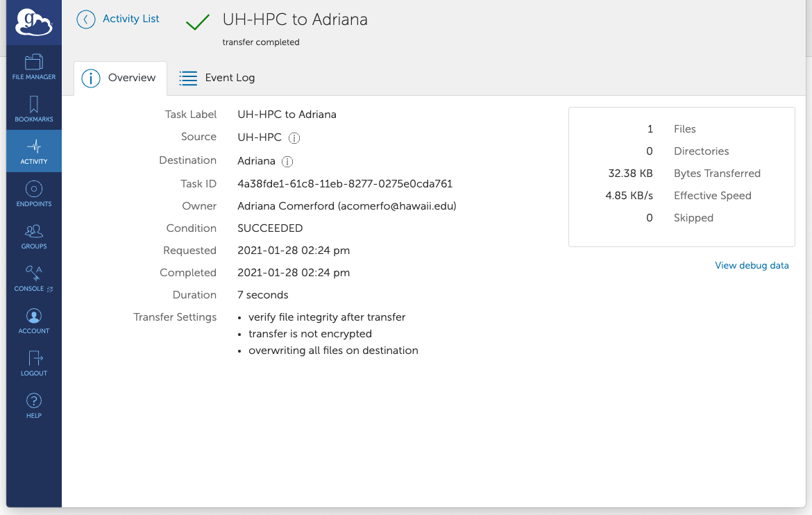Click the Logout sidebar icon
This screenshot has height=515, width=812.
point(34,363)
